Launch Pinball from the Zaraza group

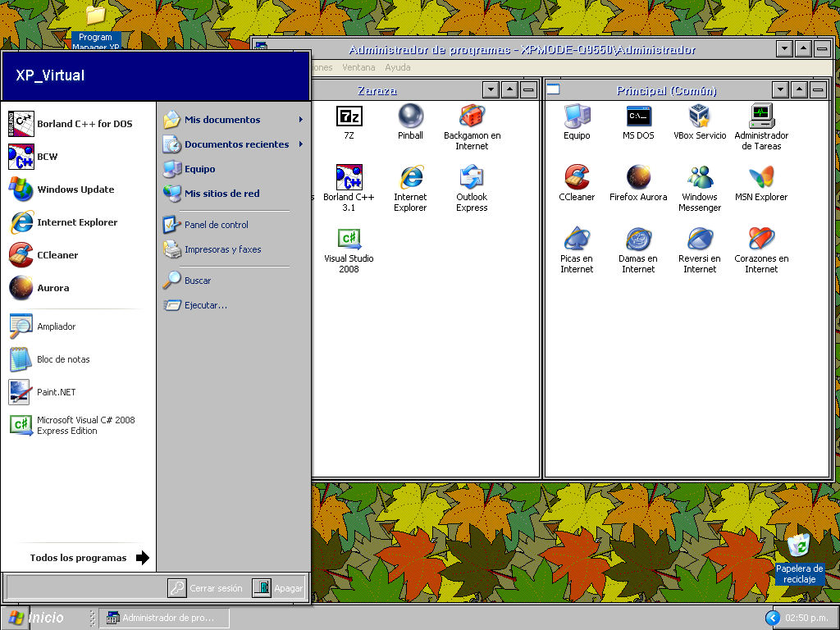tap(410, 115)
